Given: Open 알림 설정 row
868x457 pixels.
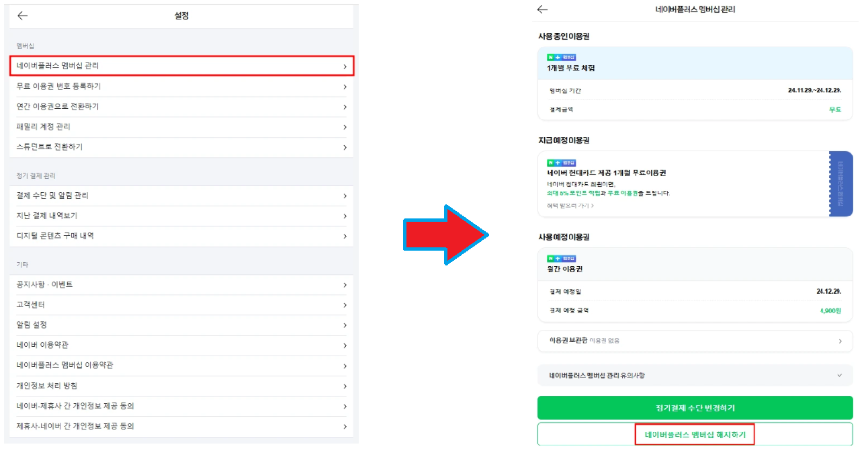Looking at the screenshot, I should coord(181,325).
